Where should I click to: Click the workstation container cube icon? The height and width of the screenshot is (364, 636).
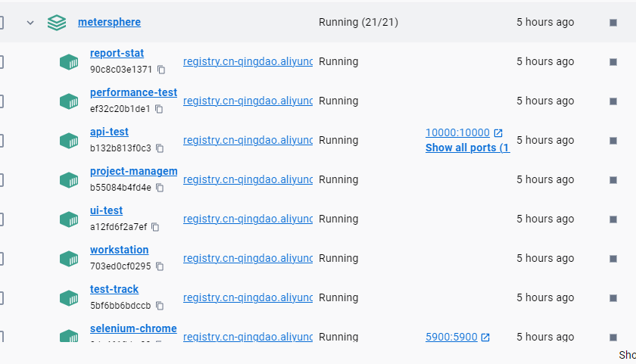point(69,259)
